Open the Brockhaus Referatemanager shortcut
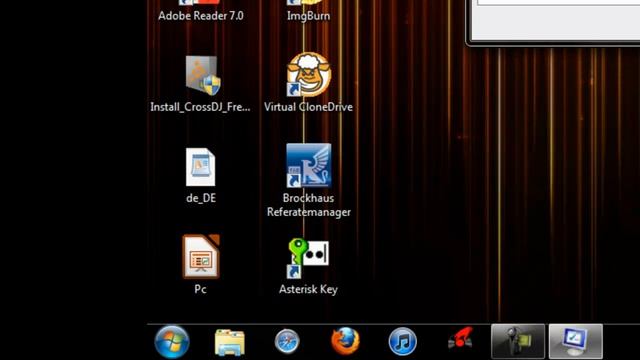The height and width of the screenshot is (360, 640). [309, 165]
